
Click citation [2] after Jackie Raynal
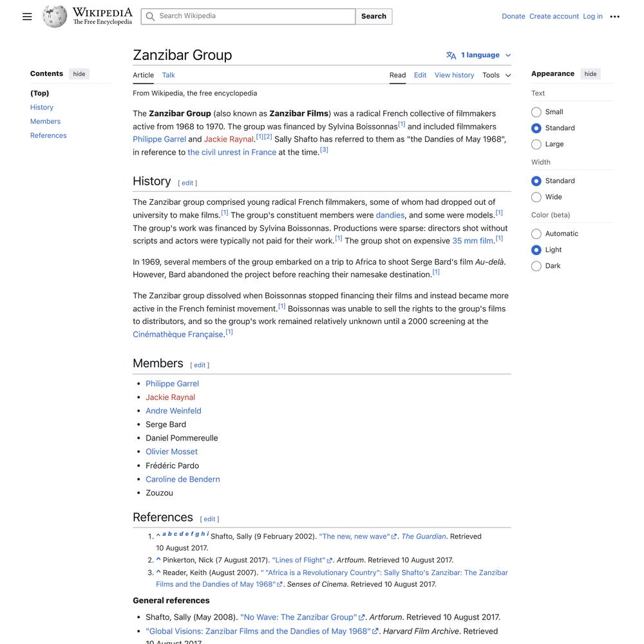(x=268, y=137)
